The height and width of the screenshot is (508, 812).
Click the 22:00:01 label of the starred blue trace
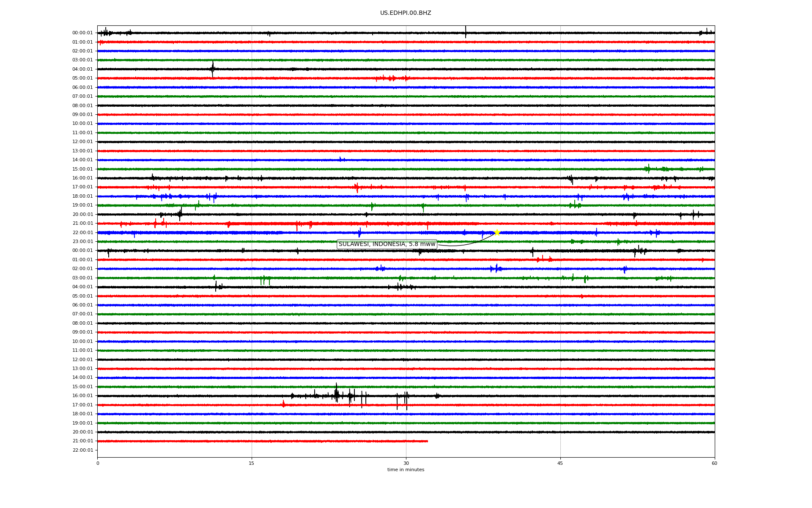pyautogui.click(x=82, y=232)
